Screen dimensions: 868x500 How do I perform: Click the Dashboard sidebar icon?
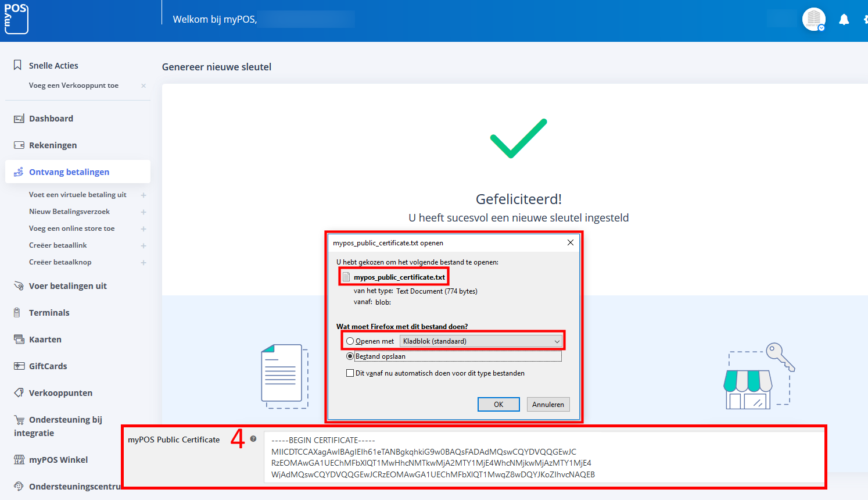(x=19, y=119)
